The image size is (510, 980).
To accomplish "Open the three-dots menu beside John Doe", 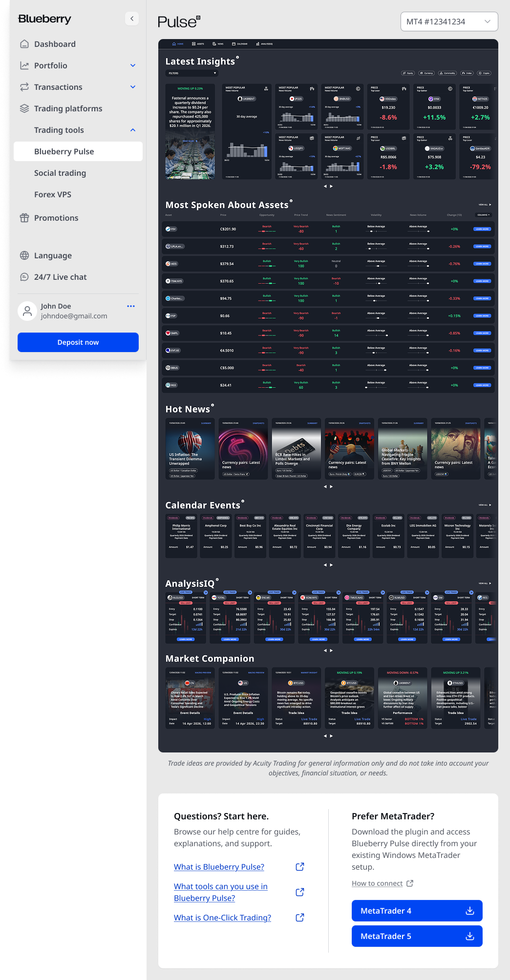I will click(131, 306).
